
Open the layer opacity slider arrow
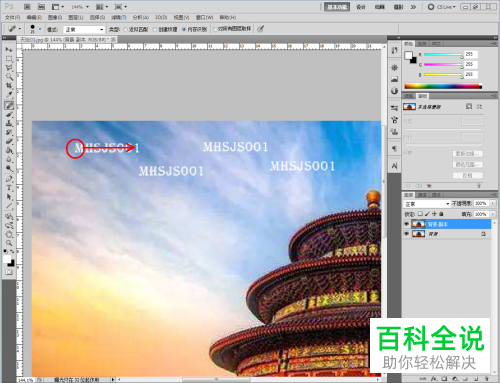[x=493, y=203]
